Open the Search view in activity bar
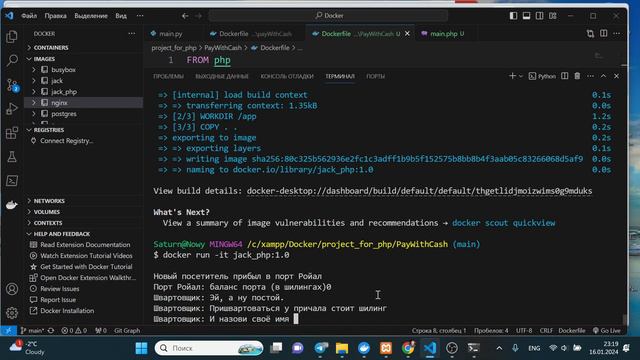640x360 pixels. (12, 60)
